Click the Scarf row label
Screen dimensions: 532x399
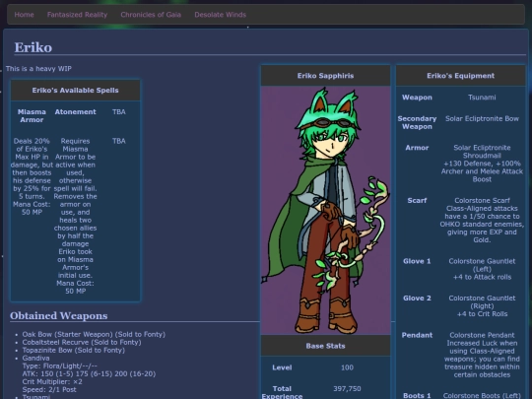pyautogui.click(x=417, y=201)
